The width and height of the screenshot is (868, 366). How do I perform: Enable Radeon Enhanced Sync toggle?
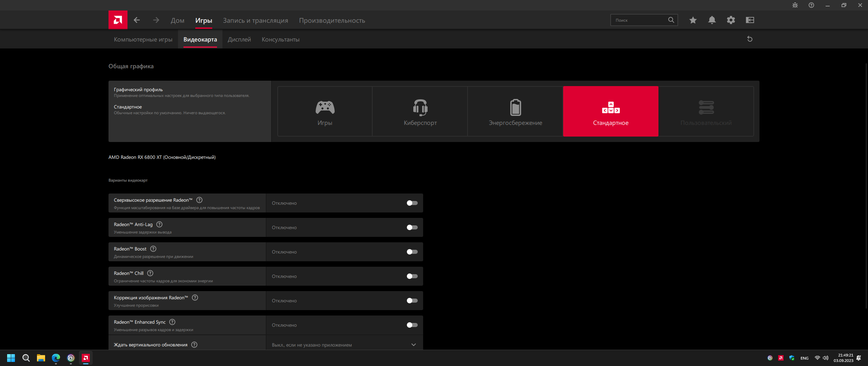click(x=412, y=325)
